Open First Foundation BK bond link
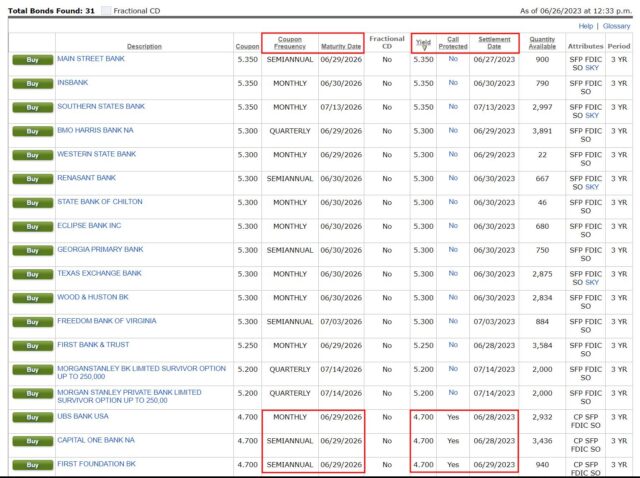640x478 pixels. [x=96, y=464]
